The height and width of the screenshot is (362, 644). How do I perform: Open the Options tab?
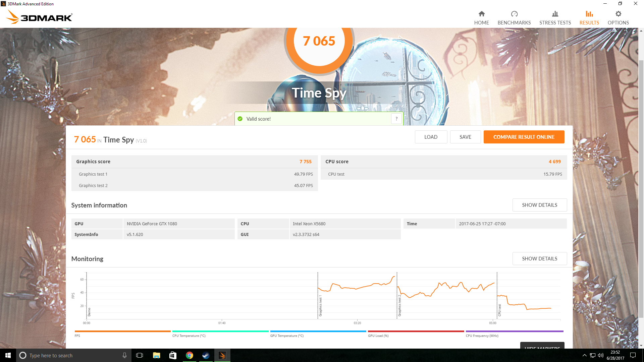coord(618,18)
